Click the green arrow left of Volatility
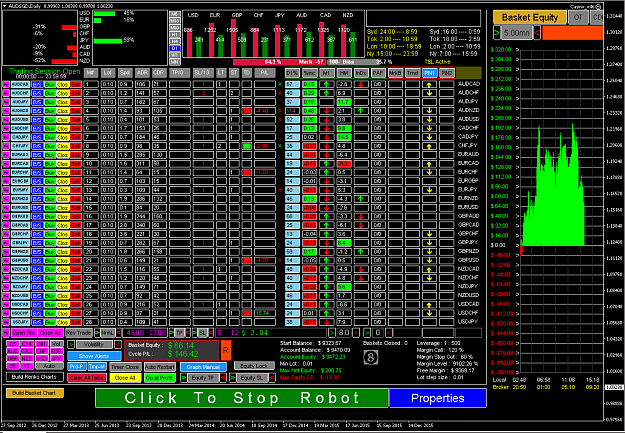The width and height of the screenshot is (625, 433). pyautogui.click(x=71, y=344)
